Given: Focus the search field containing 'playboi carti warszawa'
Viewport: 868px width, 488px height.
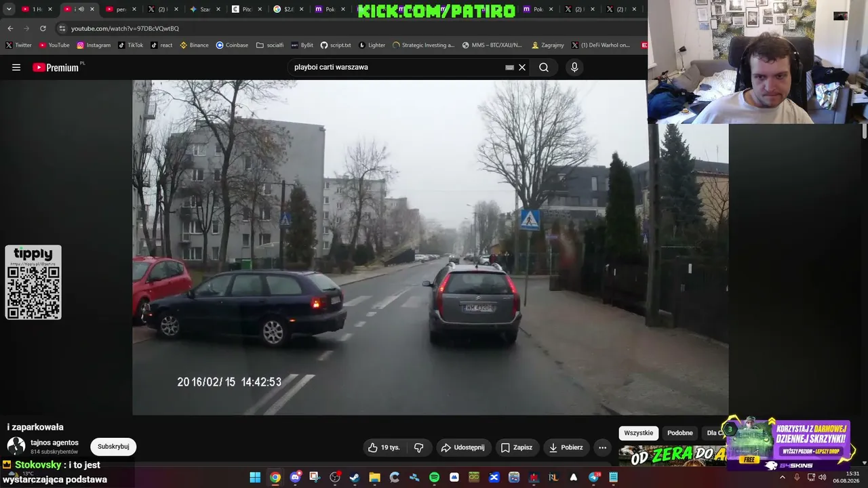Looking at the screenshot, I should [399, 67].
